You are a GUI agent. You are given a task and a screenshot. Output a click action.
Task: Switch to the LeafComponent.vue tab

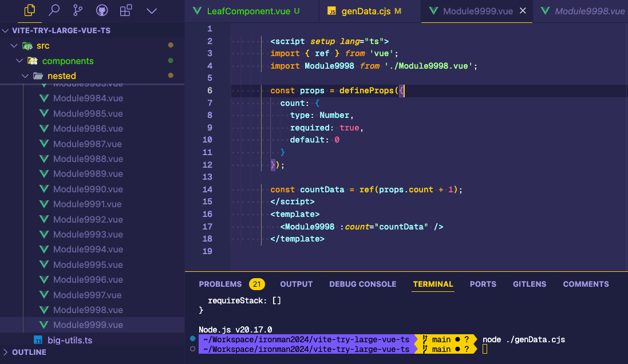pyautogui.click(x=245, y=11)
